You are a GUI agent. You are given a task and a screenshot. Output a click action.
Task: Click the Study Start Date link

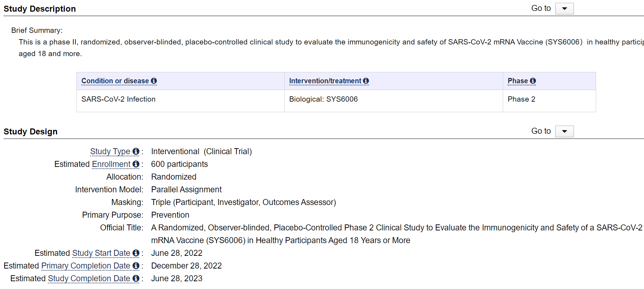click(101, 253)
